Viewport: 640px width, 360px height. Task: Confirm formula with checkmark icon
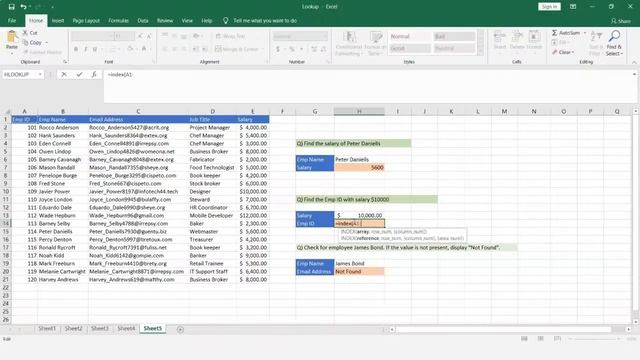(x=79, y=74)
